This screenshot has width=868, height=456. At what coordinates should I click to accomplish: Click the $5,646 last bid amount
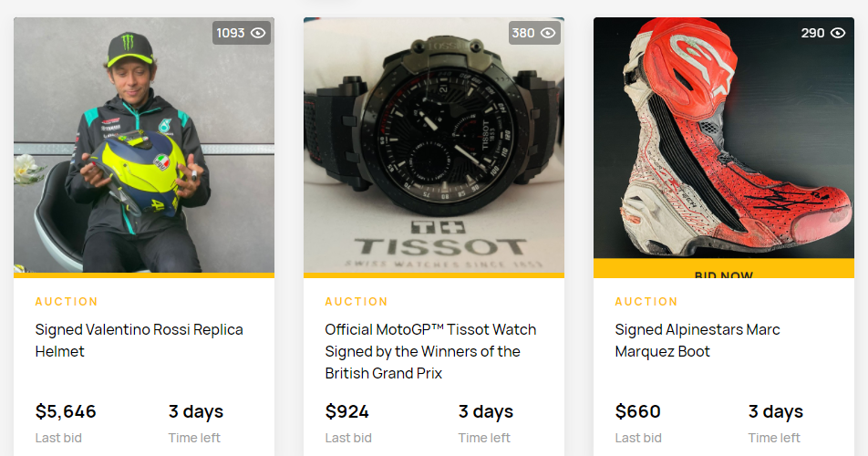tap(66, 411)
